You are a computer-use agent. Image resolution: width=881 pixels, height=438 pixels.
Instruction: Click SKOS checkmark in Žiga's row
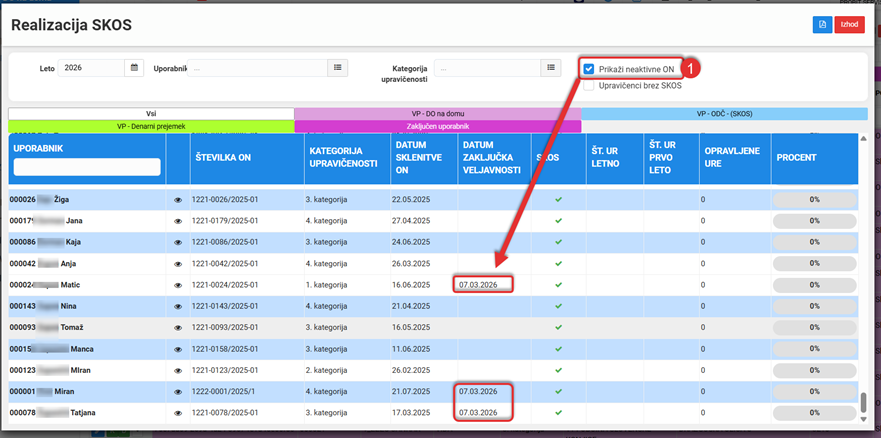click(558, 200)
